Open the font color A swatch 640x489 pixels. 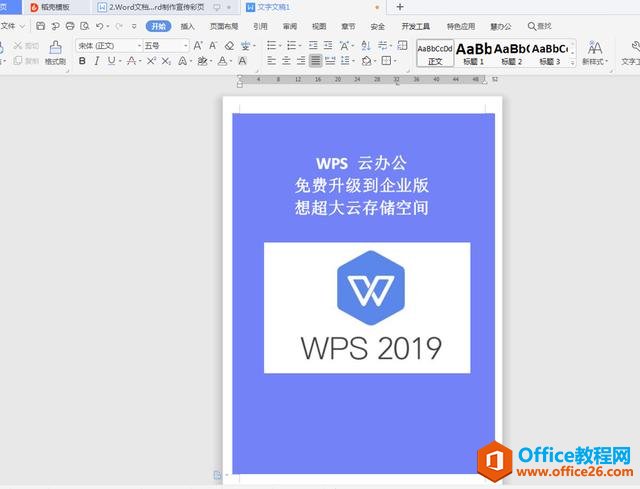click(x=222, y=61)
